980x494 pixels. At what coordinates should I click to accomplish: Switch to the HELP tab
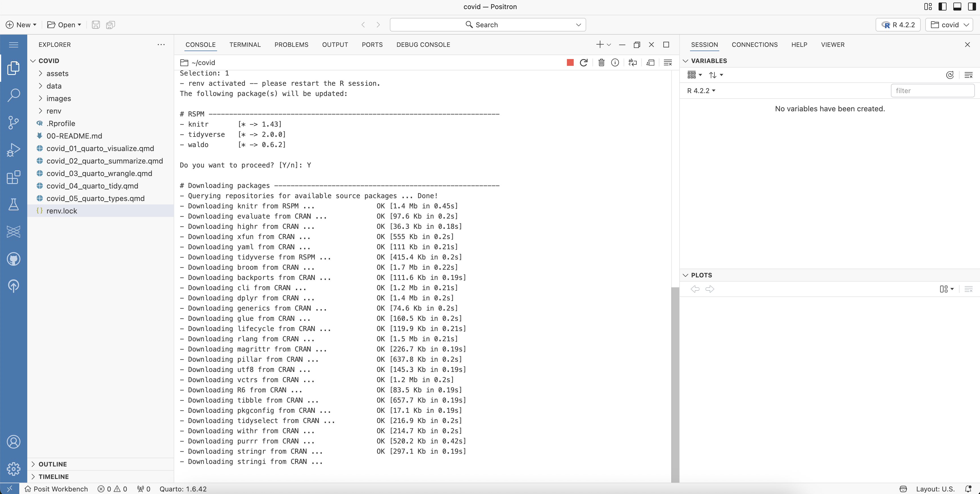[799, 45]
